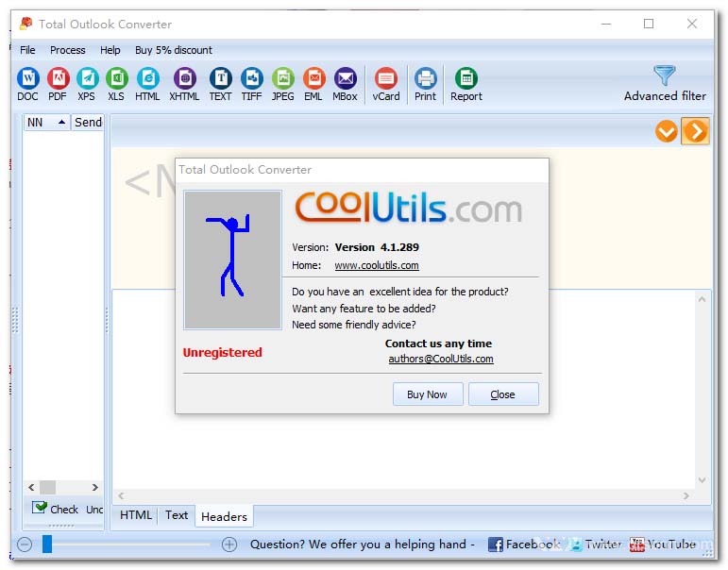This screenshot has height=570, width=728.
Task: Zoom in with the plus icon
Action: tap(229, 544)
